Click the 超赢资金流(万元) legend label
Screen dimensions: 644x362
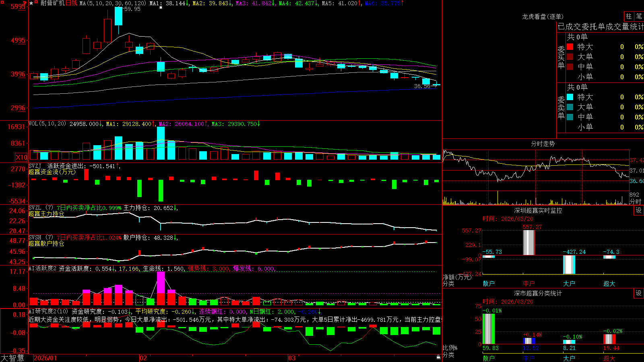coord(52,172)
